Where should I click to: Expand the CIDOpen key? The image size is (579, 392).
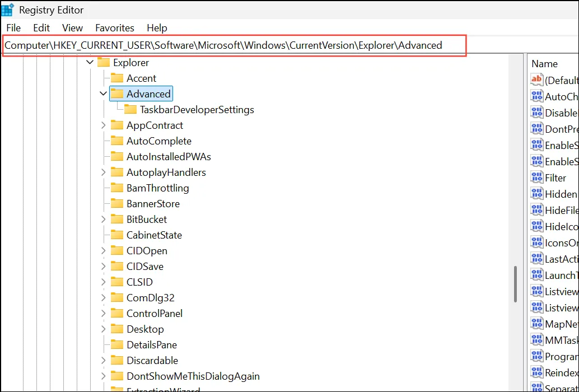point(104,251)
